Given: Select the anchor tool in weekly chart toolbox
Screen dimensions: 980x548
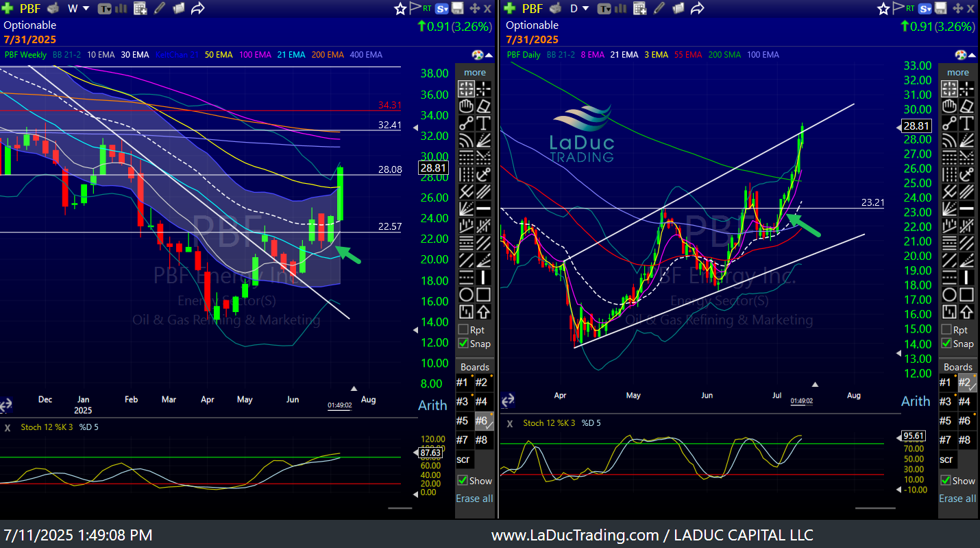Looking at the screenshot, I should click(x=484, y=175).
